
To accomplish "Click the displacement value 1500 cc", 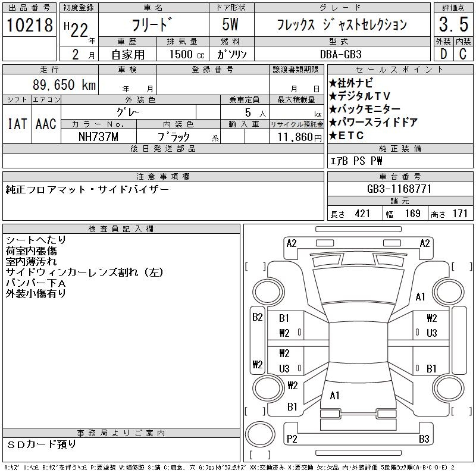I will [187, 55].
